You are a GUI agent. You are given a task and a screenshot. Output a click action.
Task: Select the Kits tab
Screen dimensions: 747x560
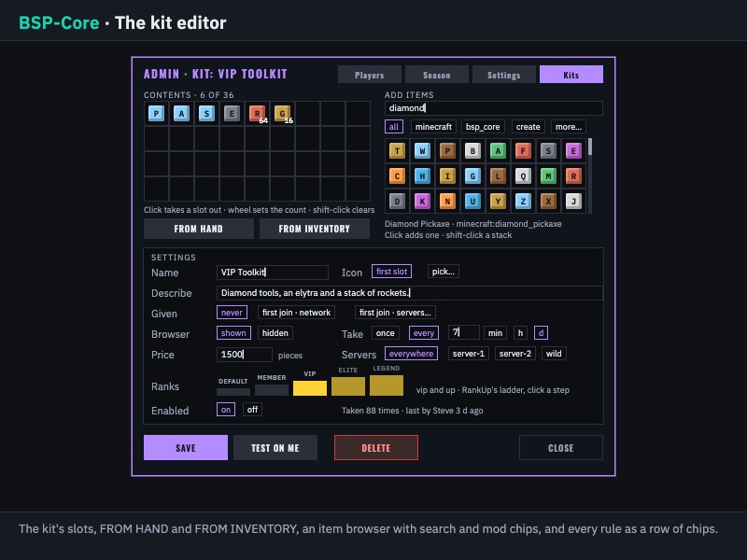pos(571,75)
